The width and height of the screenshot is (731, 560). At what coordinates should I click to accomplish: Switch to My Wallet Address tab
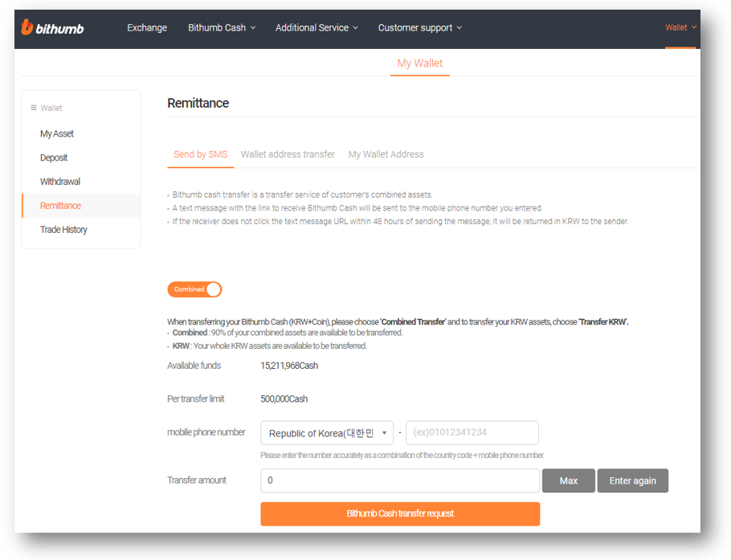tap(386, 154)
